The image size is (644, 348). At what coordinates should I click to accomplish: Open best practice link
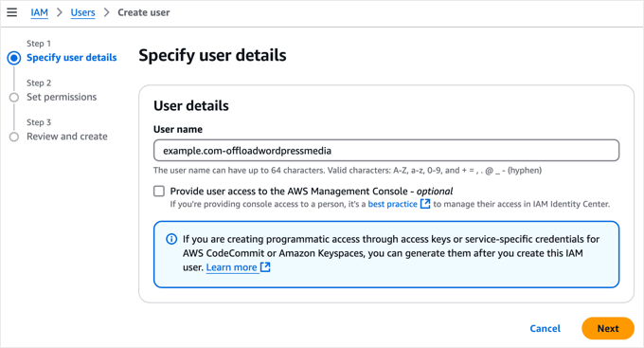pyautogui.click(x=392, y=204)
